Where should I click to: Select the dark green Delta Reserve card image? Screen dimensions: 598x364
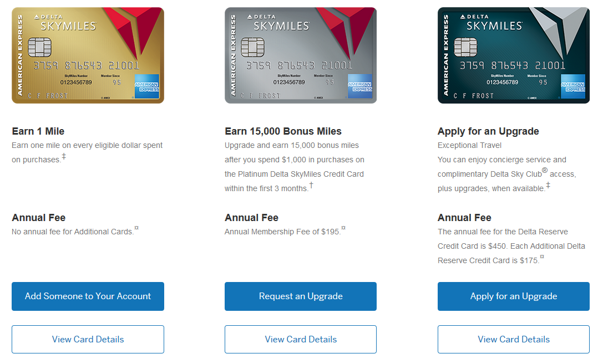click(513, 55)
